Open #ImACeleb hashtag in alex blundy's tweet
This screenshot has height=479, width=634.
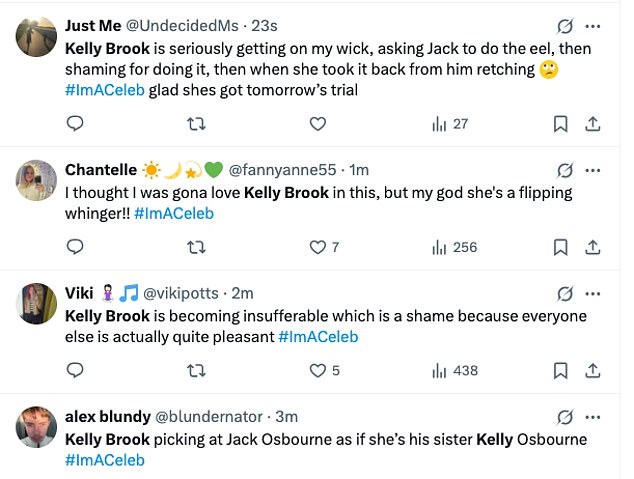(x=105, y=460)
